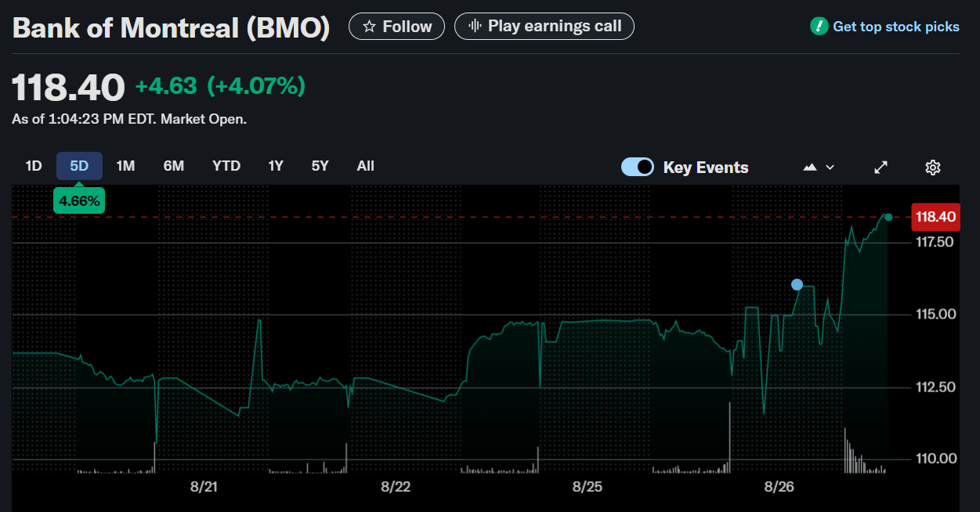Screen dimensions: 980x512
Task: Open Get top stock picks link
Action: coord(896,27)
